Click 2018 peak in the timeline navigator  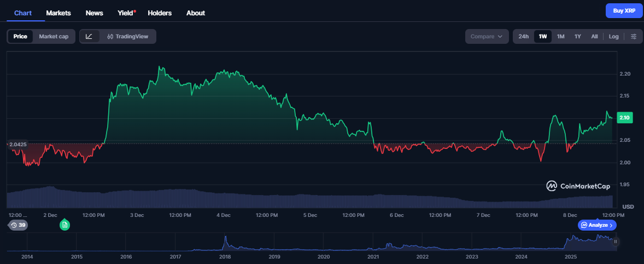tap(225, 241)
